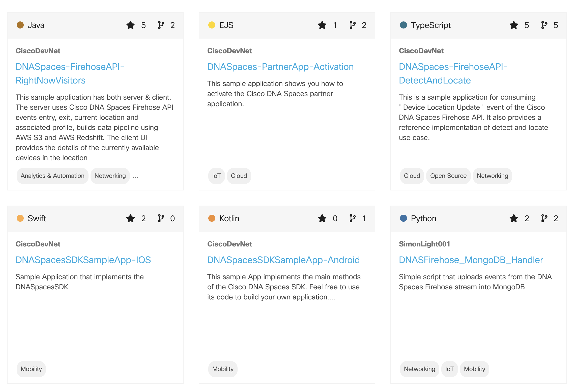Screen dimensions: 577x392
Task: Click the SimonLight001 owner name
Action: pos(424,244)
